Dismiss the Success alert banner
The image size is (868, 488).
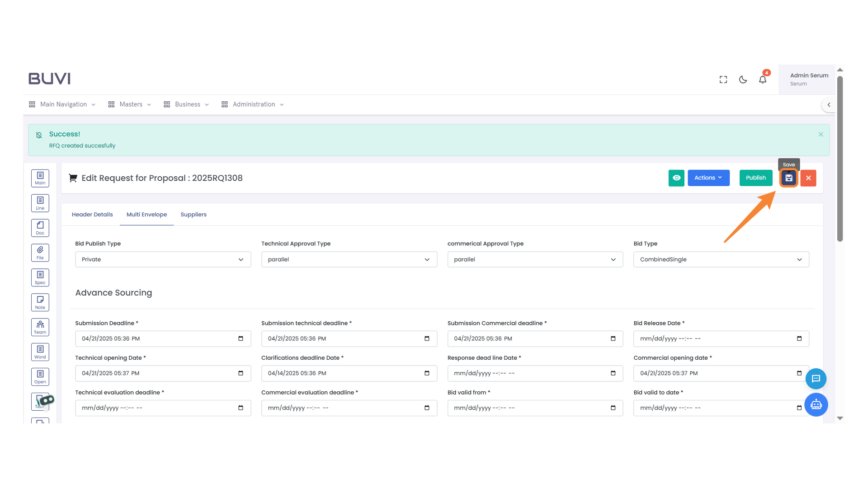(821, 135)
